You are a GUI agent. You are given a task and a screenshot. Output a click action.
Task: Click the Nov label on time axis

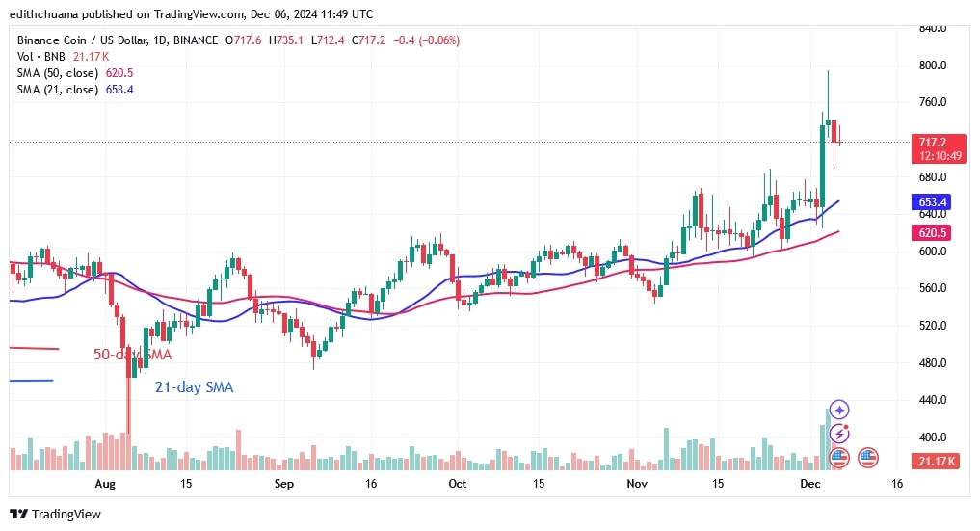click(637, 484)
